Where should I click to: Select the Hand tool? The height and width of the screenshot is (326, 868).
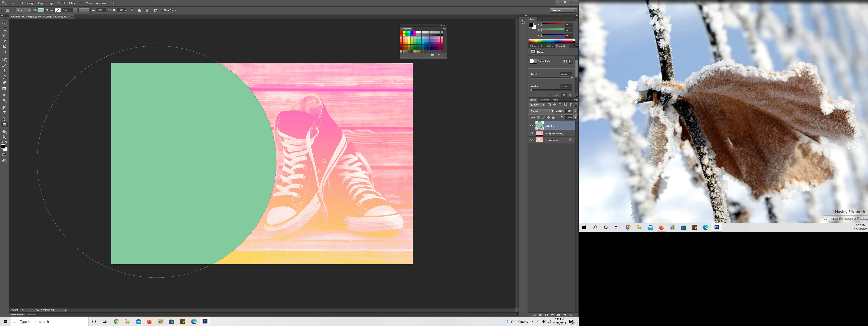click(4, 131)
